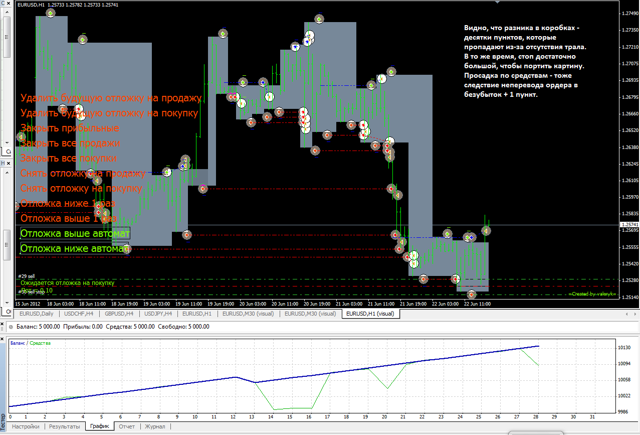The width and height of the screenshot is (640, 435).
Task: Open the tester Настройки tab
Action: pos(25,426)
